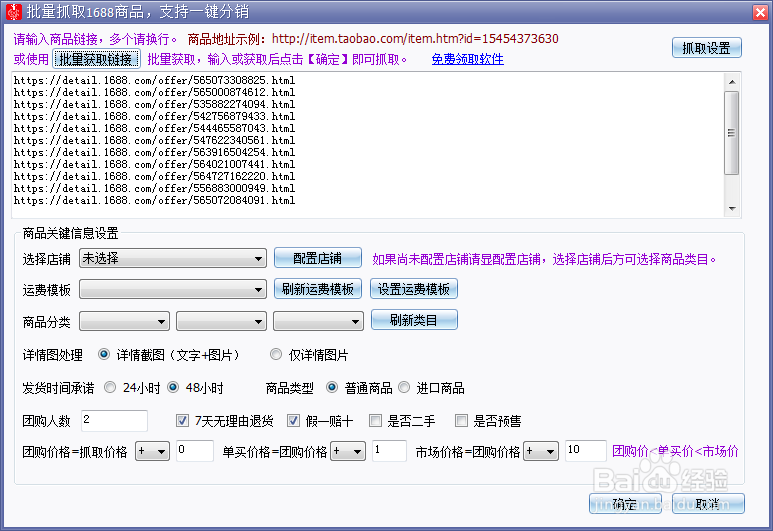Click scrollbar up arrow of link list
The height and width of the screenshot is (531, 773).
[x=732, y=81]
